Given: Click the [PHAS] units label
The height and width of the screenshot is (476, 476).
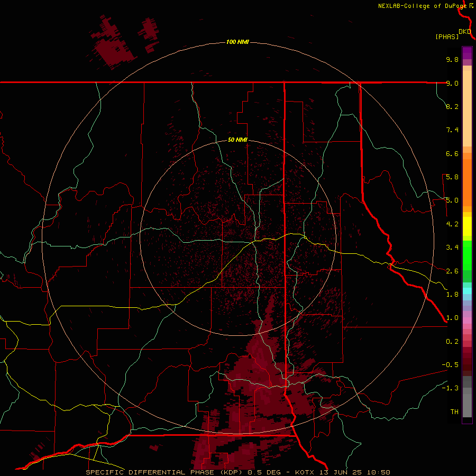Looking at the screenshot, I should pos(447,37).
